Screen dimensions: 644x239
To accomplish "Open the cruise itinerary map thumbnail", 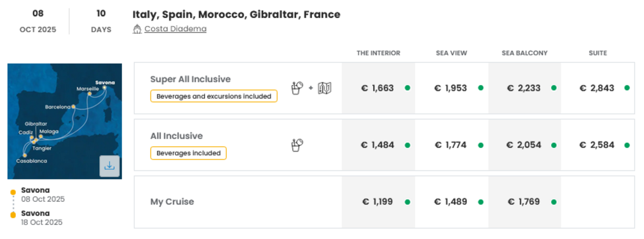I will pos(65,121).
